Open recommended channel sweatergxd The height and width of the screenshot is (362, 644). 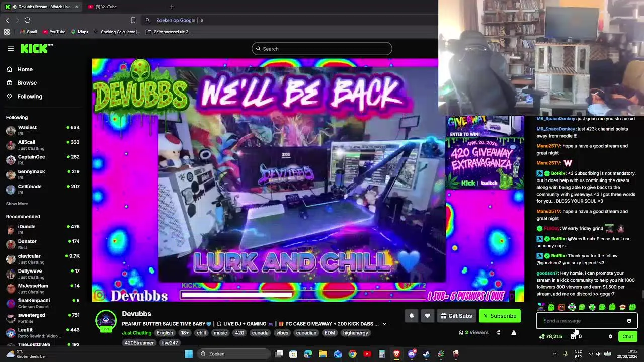[x=43, y=318]
